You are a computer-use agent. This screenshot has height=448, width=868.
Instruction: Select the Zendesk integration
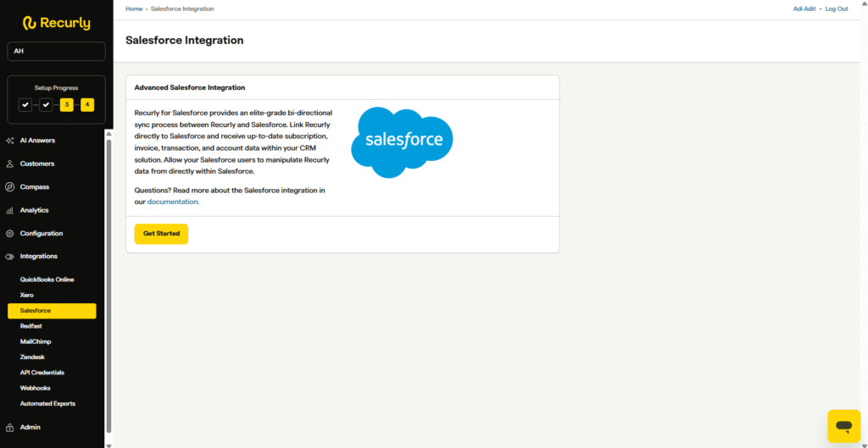click(32, 357)
